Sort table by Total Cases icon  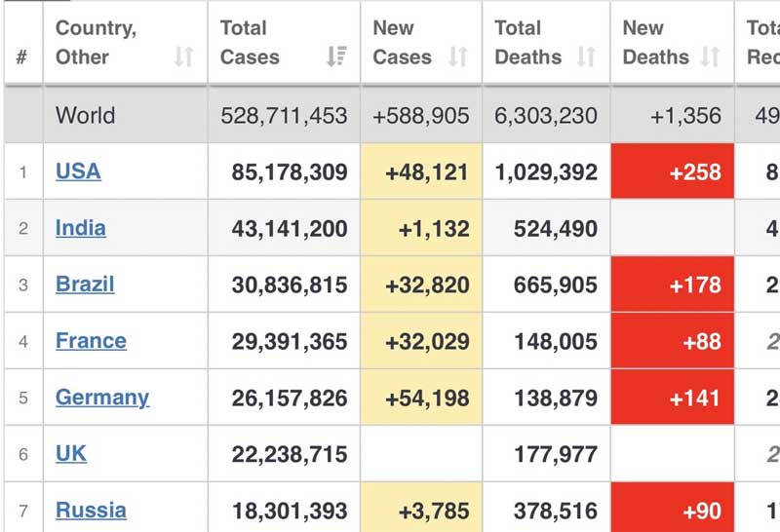(336, 57)
